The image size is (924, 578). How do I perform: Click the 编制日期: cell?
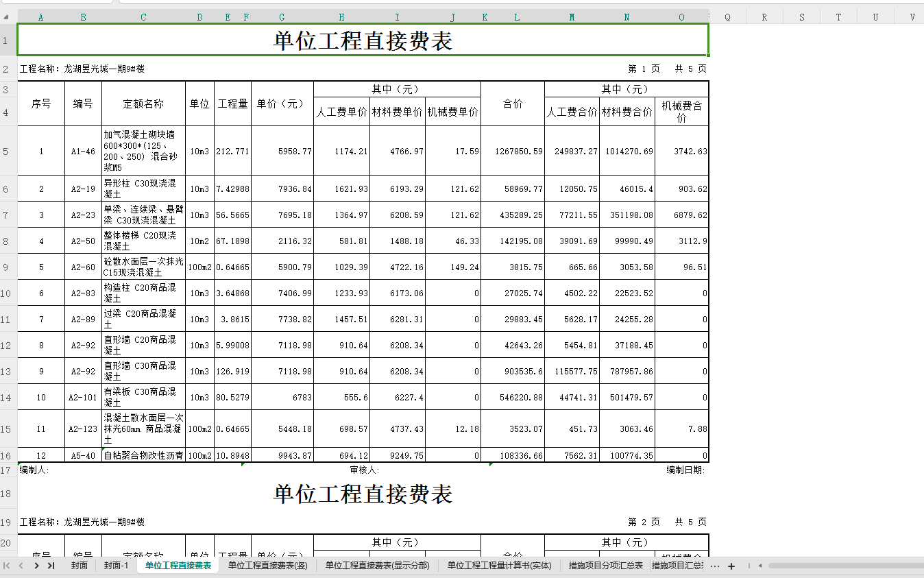[685, 470]
